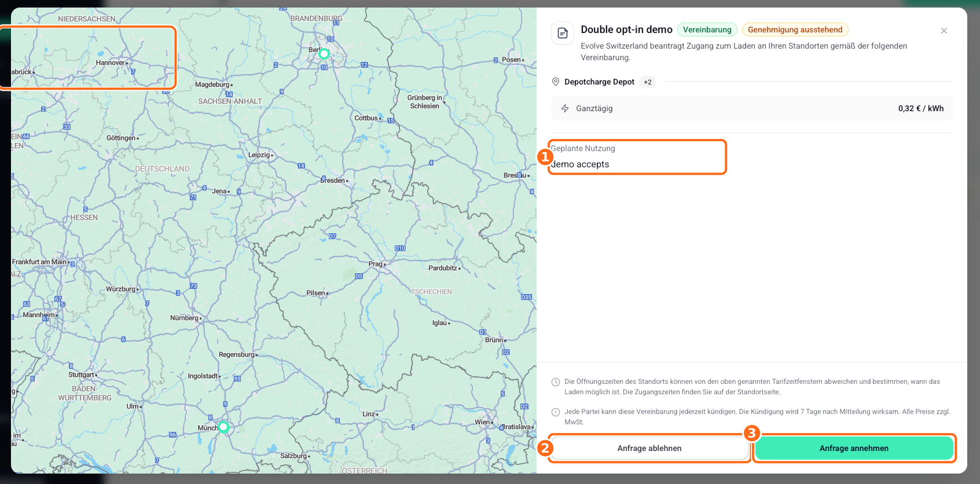Accept request with Anfrage annehmen
This screenshot has width=980, height=484.
point(854,448)
